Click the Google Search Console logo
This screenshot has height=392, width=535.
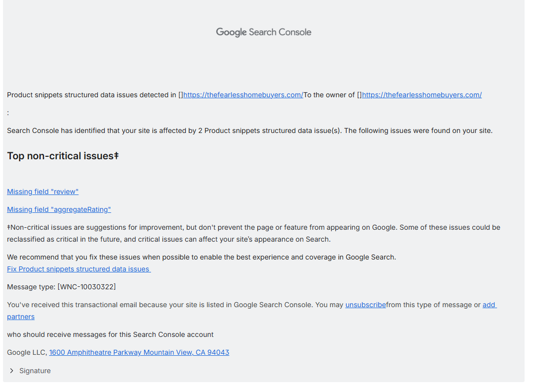(263, 32)
